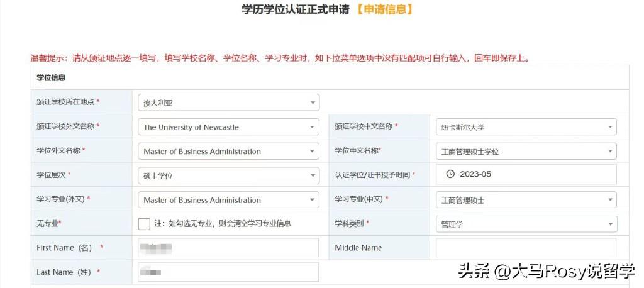
Task: Tick the 无专业 (no major) checkbox
Action: coord(144,224)
